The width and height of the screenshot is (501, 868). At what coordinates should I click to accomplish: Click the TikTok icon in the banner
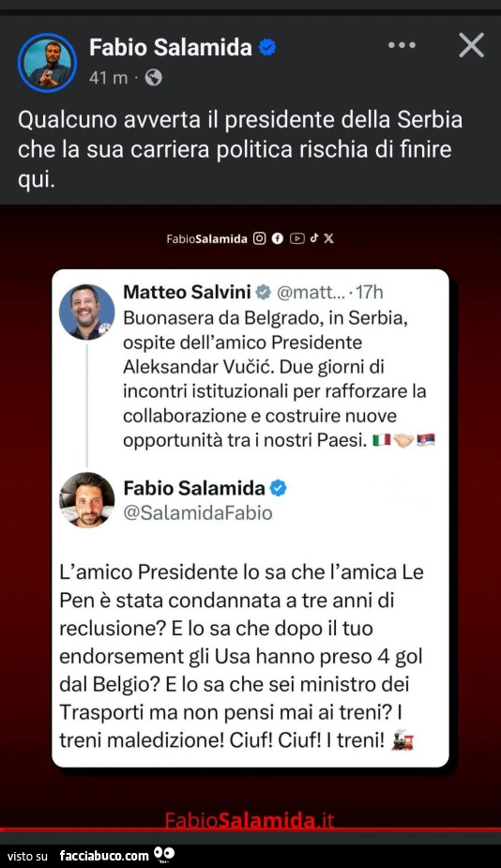[x=314, y=238]
